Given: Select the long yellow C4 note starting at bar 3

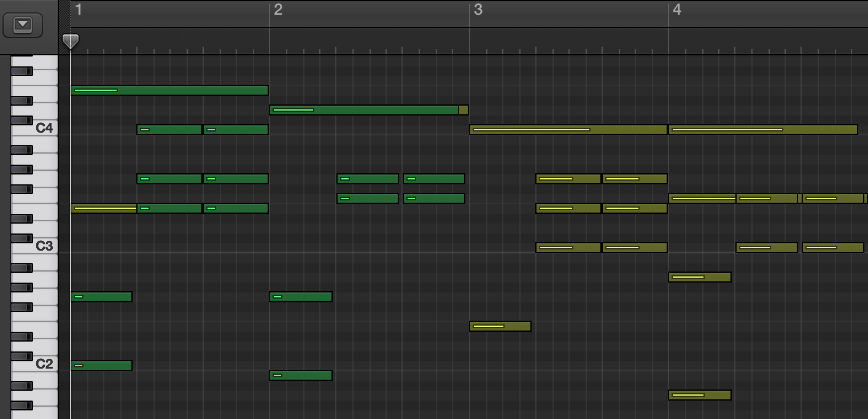Looking at the screenshot, I should 568,130.
